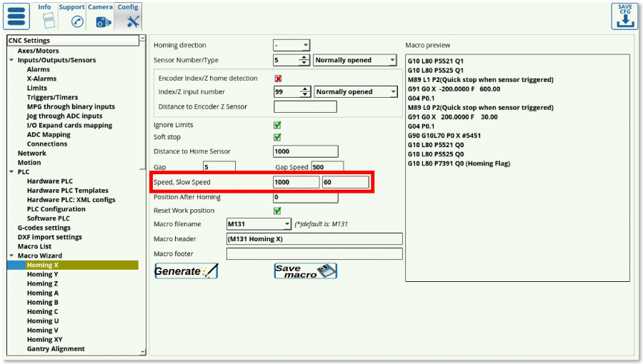This screenshot has width=643, height=364.
Task: Open the Macro filename M131 dropdown
Action: point(259,224)
